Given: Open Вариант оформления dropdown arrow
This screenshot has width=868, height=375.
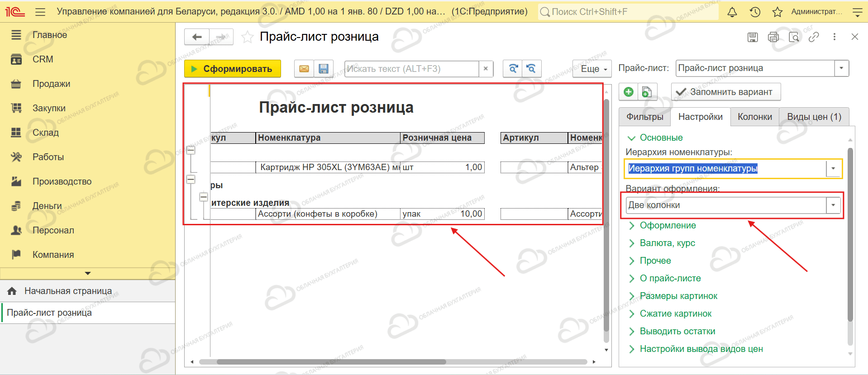Looking at the screenshot, I should point(833,205).
